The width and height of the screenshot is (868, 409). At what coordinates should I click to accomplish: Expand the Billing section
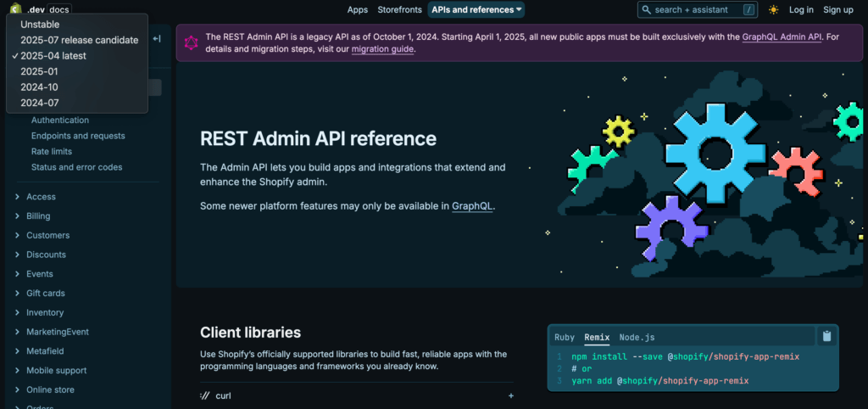coord(38,216)
